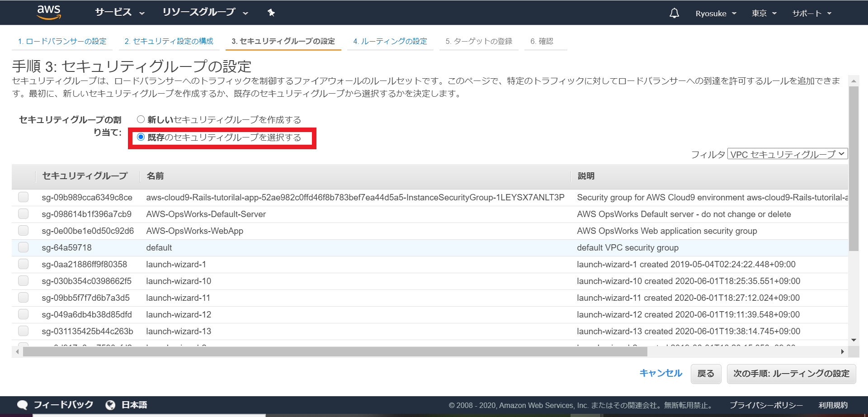868x417 pixels.
Task: Click the 説明 column header
Action: click(x=586, y=176)
